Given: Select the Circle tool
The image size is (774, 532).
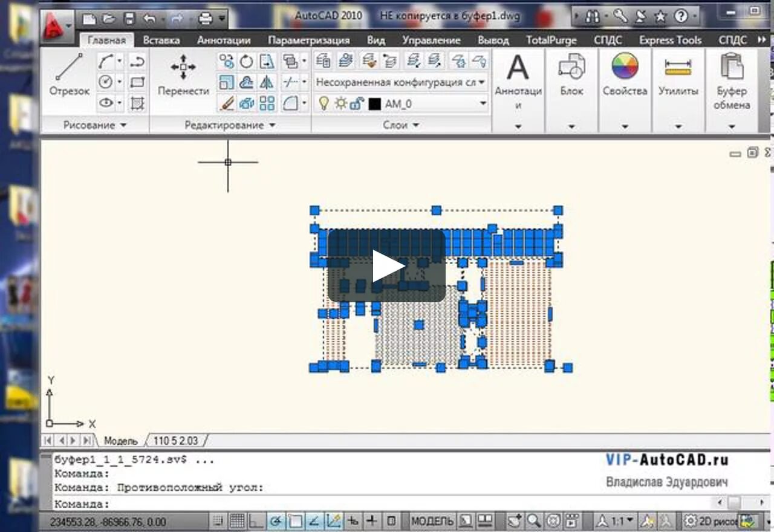Looking at the screenshot, I should (x=106, y=82).
